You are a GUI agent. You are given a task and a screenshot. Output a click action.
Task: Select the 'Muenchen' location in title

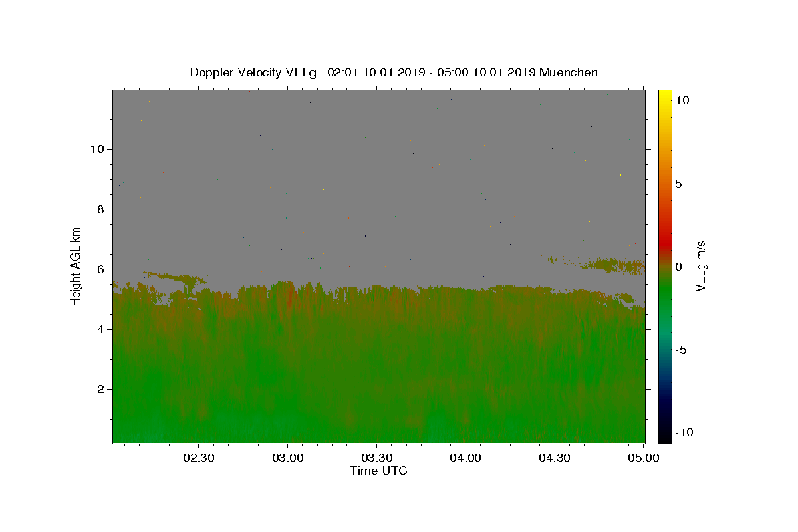[x=569, y=72]
